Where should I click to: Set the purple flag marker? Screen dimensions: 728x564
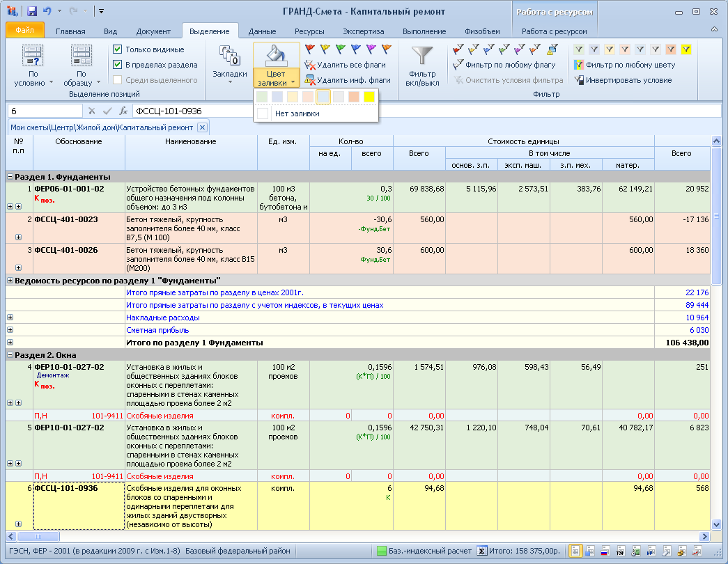pyautogui.click(x=371, y=49)
